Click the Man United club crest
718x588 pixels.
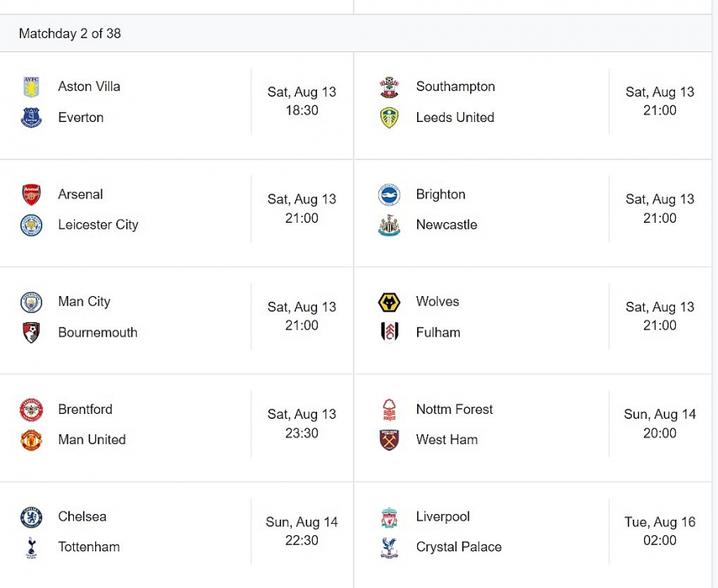32,440
